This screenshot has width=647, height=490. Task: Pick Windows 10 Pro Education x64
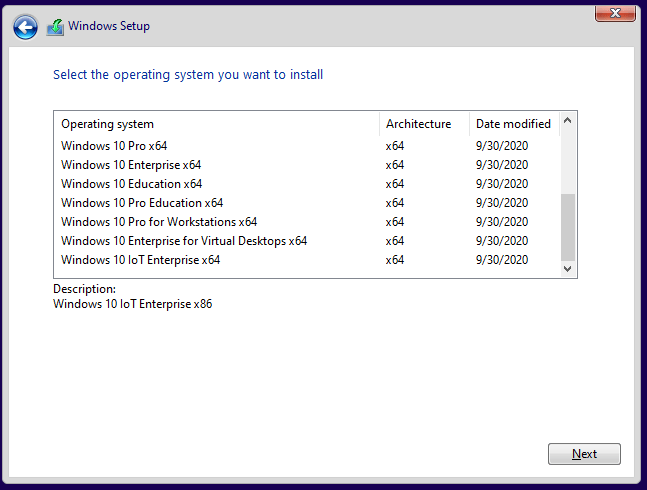[142, 203]
